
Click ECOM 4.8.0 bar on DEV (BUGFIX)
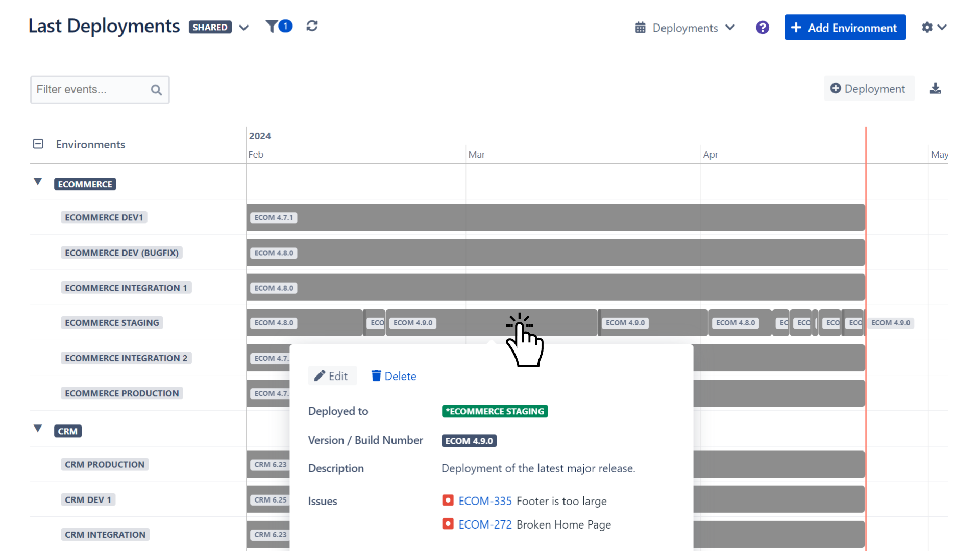555,253
